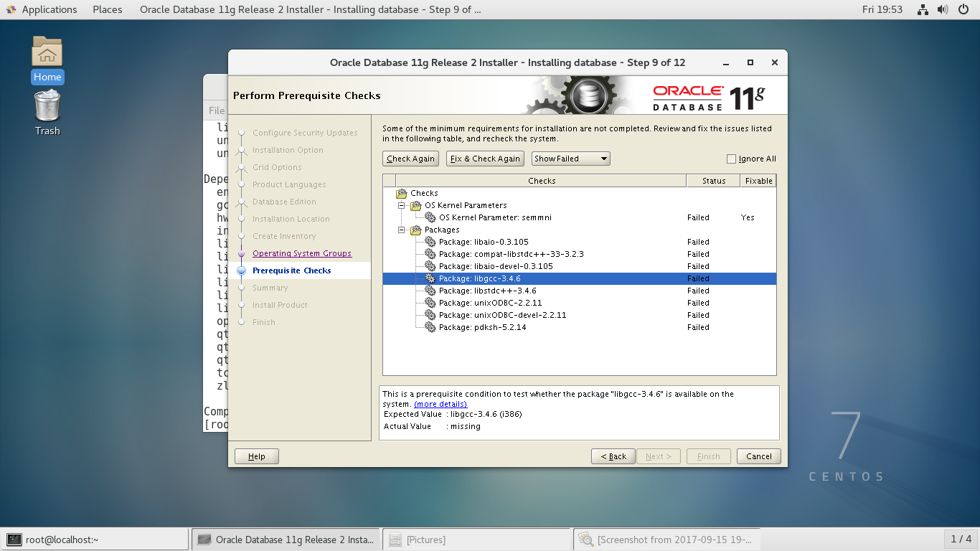Switch to Screenshot from 2017-09-15 taskbar entry

point(667,540)
